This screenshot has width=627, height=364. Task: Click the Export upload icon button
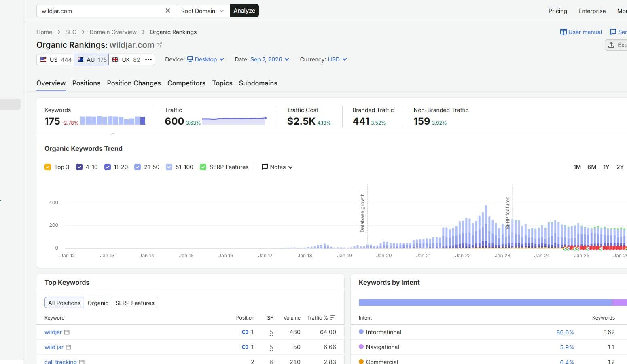point(611,45)
